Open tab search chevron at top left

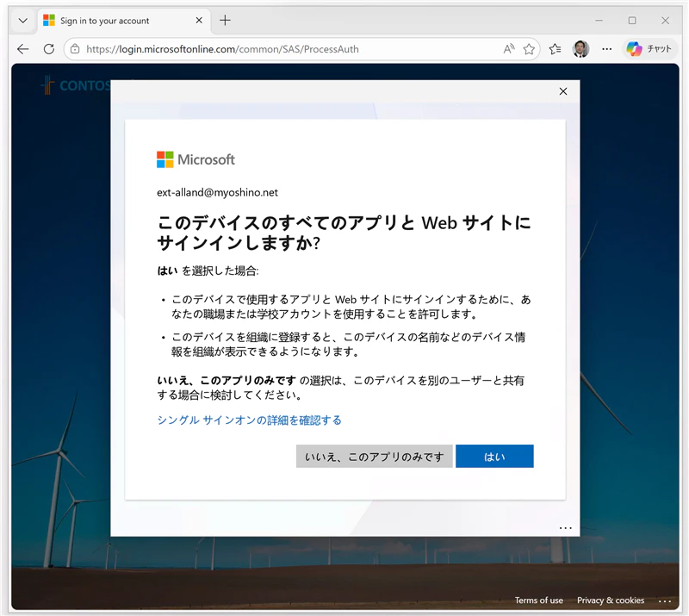point(23,21)
